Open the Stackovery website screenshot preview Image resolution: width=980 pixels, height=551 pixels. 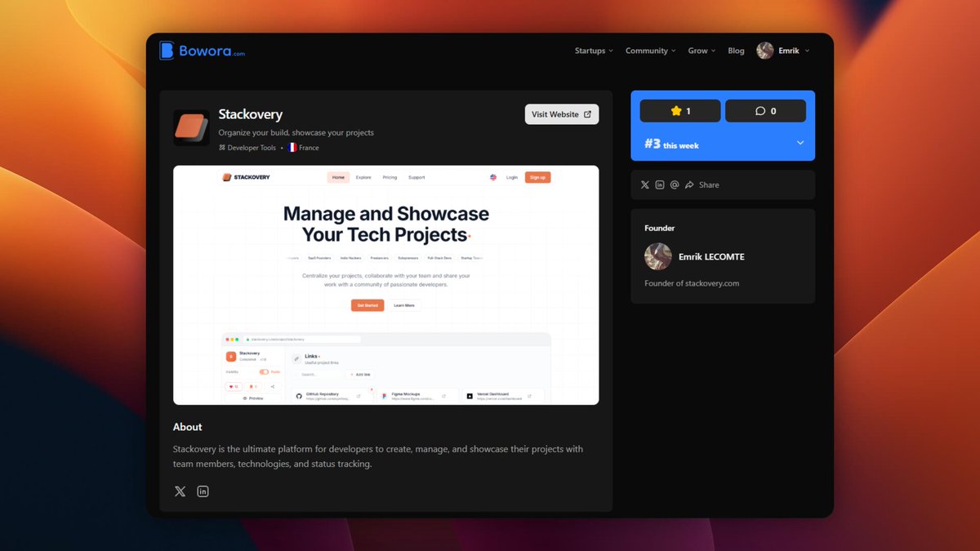point(385,285)
